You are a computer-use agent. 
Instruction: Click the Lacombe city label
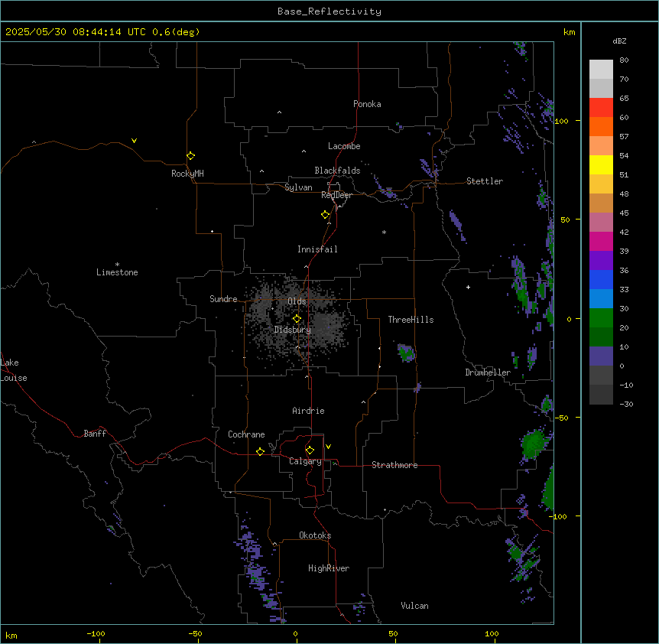(x=344, y=146)
